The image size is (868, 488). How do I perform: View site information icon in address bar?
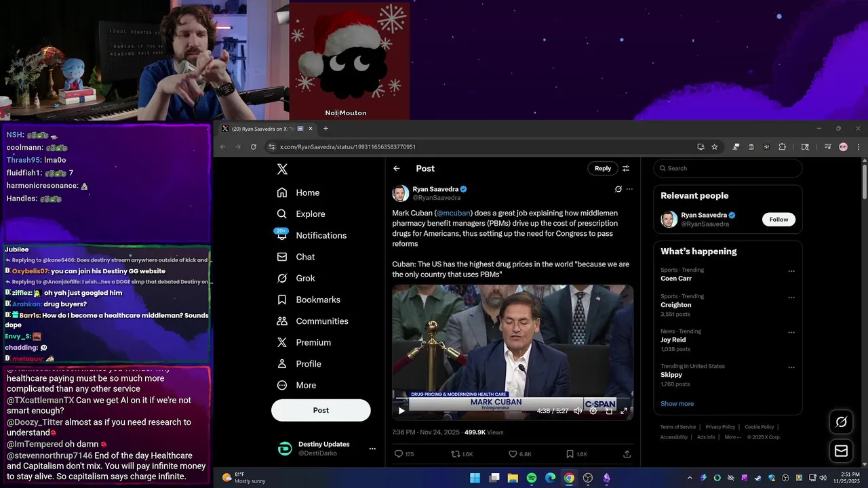point(272,147)
